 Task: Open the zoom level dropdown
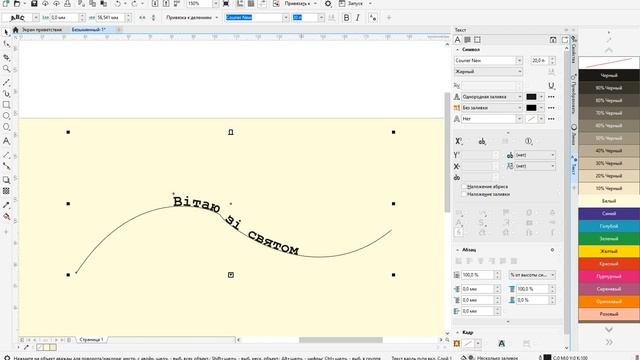click(215, 3)
